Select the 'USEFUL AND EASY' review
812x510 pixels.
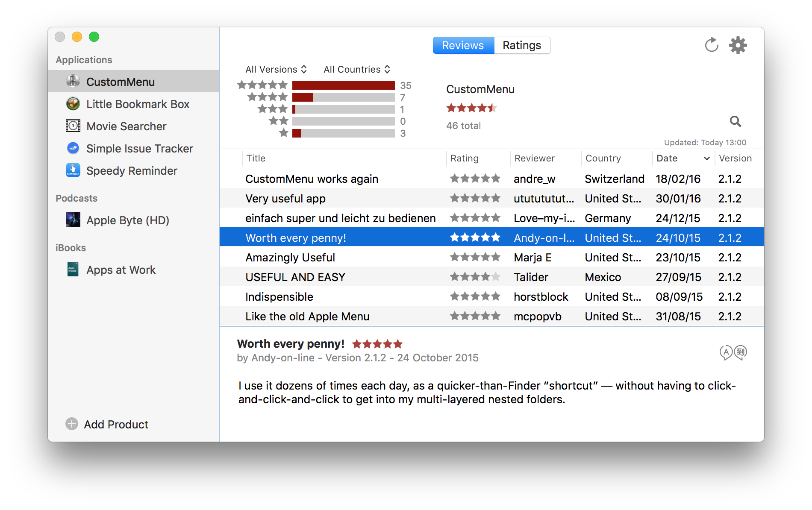(491, 277)
